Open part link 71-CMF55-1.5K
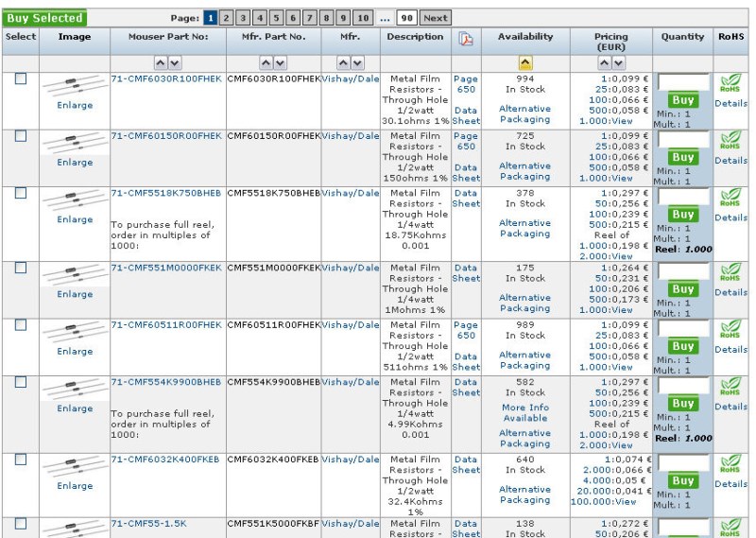Image resolution: width=756 pixels, height=538 pixels. pyautogui.click(x=149, y=524)
